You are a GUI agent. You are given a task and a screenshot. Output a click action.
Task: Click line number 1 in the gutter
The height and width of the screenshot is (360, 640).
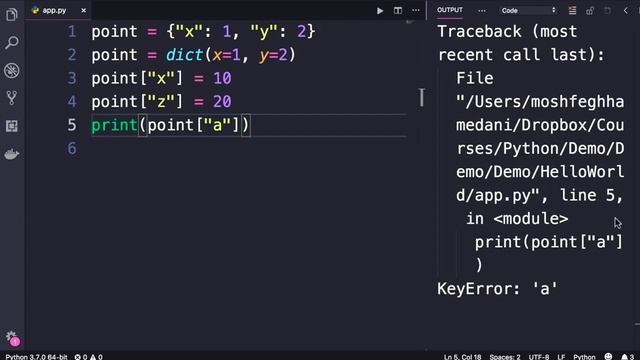pyautogui.click(x=72, y=31)
